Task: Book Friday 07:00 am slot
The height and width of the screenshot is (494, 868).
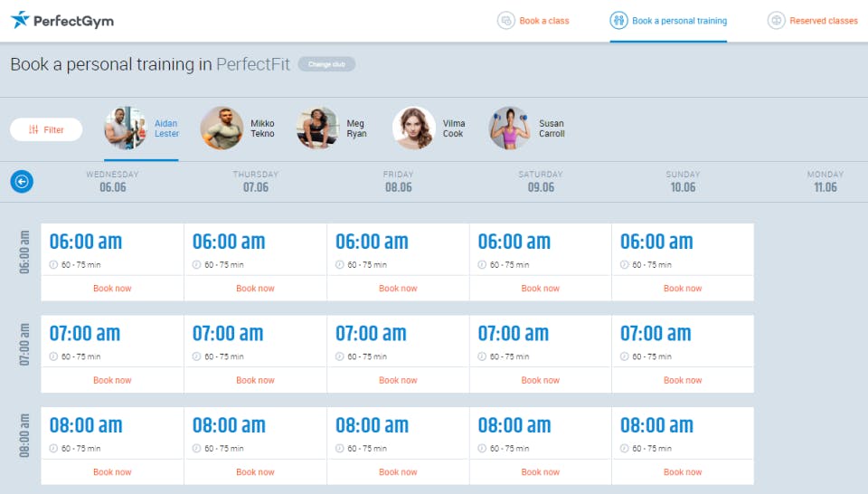Action: [398, 381]
